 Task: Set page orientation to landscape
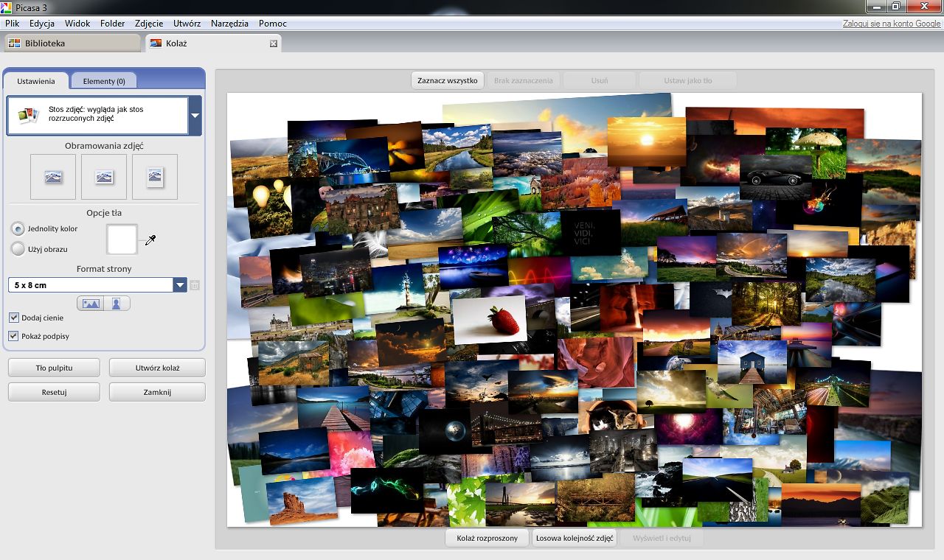[x=91, y=304]
